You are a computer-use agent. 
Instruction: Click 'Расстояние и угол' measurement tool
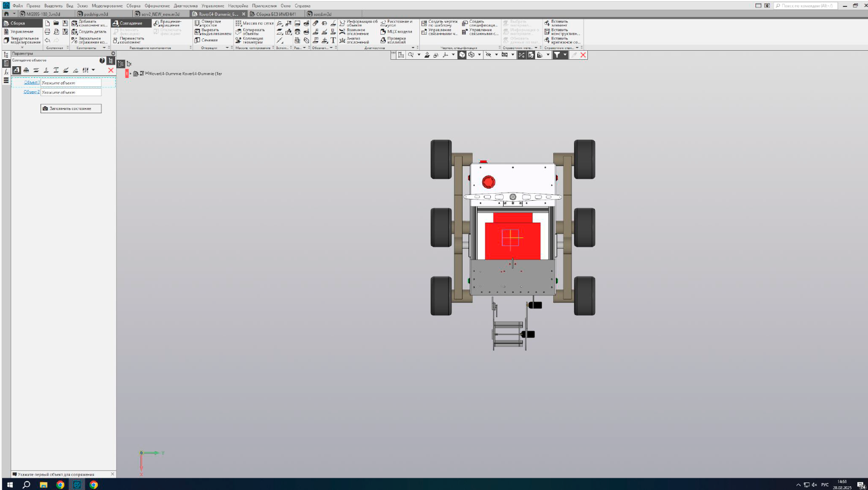(396, 23)
